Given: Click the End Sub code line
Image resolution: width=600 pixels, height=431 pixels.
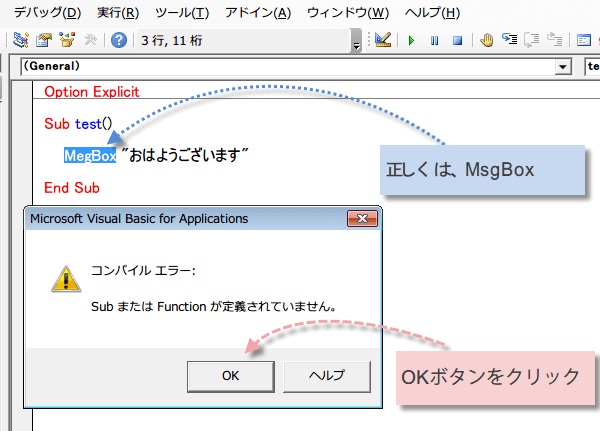Looking at the screenshot, I should (72, 188).
